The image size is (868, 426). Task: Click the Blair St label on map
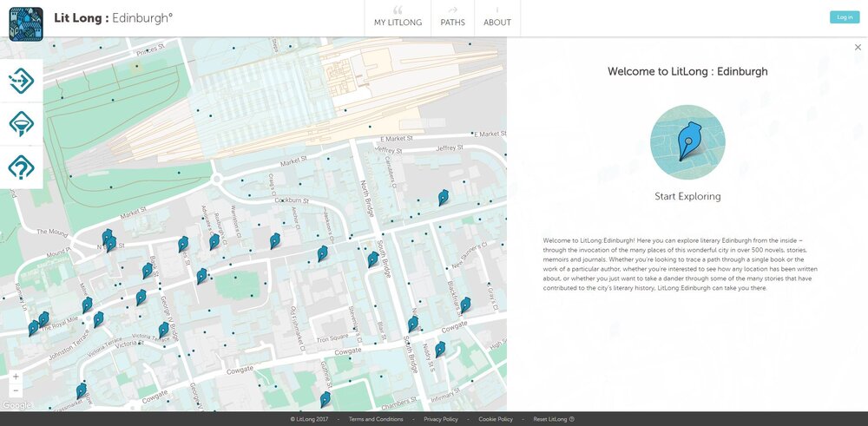[381, 331]
